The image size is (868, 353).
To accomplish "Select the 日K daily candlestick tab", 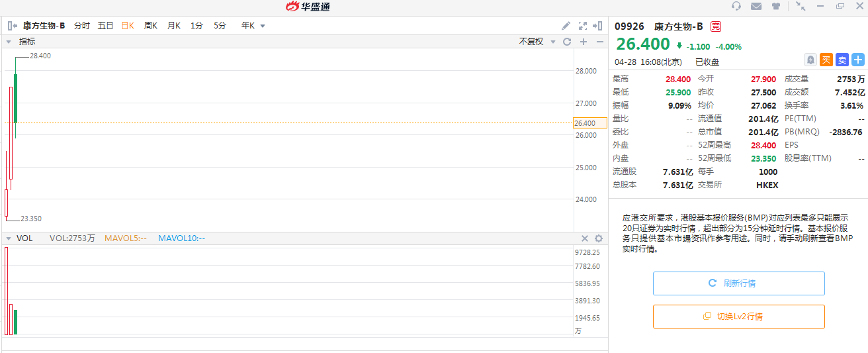I will point(128,26).
